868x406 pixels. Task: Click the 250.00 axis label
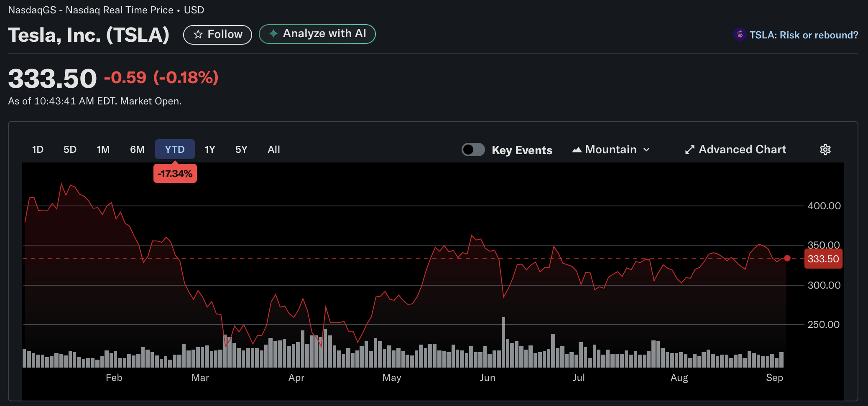tap(823, 325)
